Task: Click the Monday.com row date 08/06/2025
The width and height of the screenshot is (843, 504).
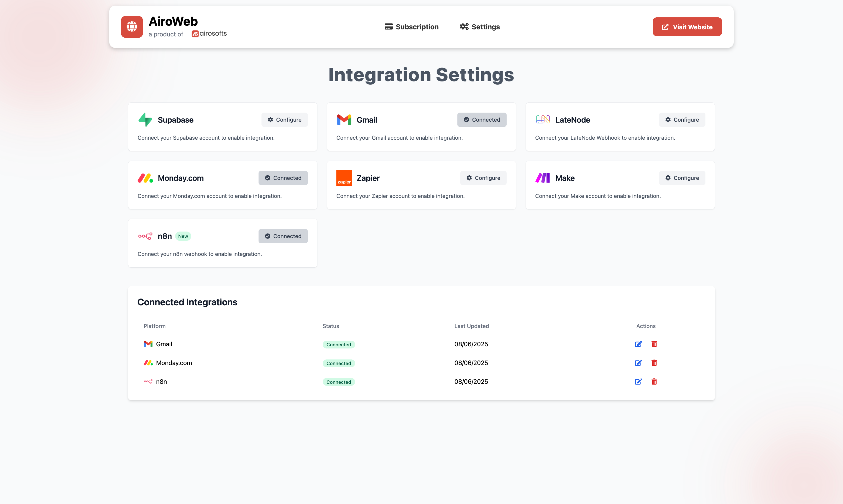Action: (x=471, y=363)
